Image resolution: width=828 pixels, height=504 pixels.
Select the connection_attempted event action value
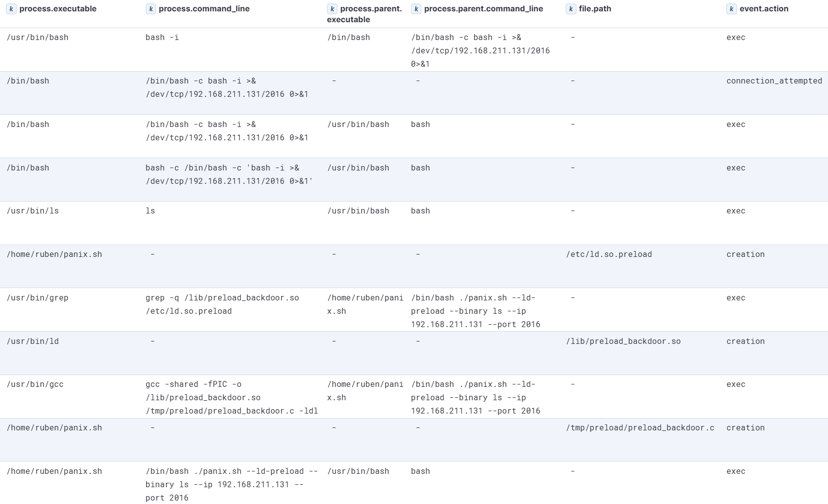tap(774, 81)
